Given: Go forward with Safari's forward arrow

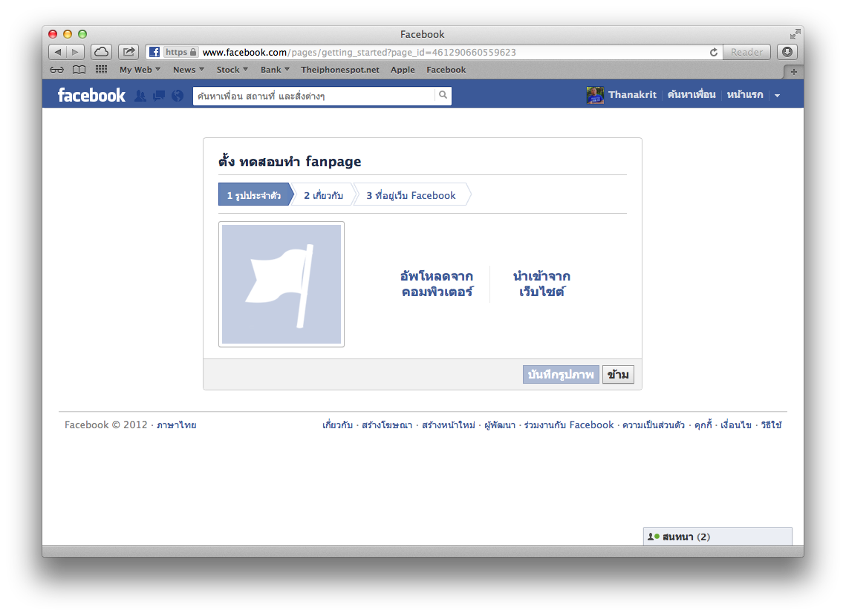Looking at the screenshot, I should pyautogui.click(x=76, y=52).
